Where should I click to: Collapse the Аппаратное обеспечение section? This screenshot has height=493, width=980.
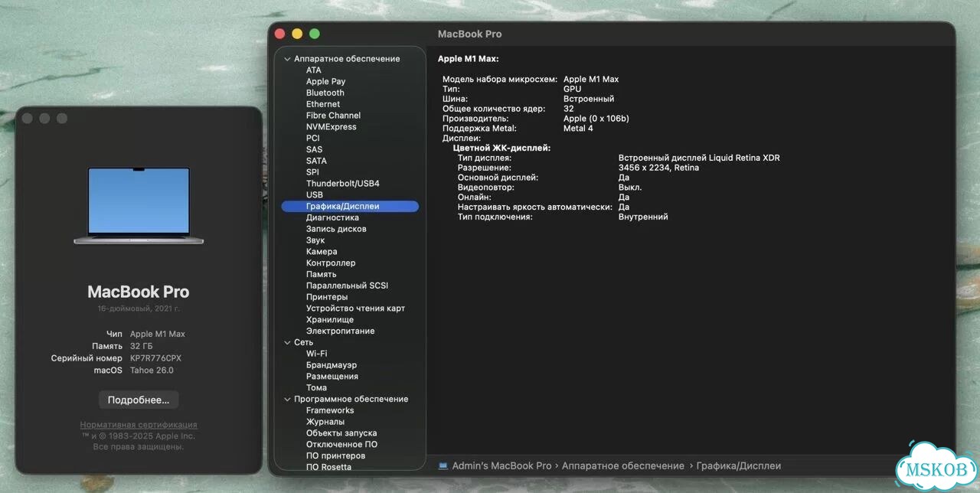[287, 59]
